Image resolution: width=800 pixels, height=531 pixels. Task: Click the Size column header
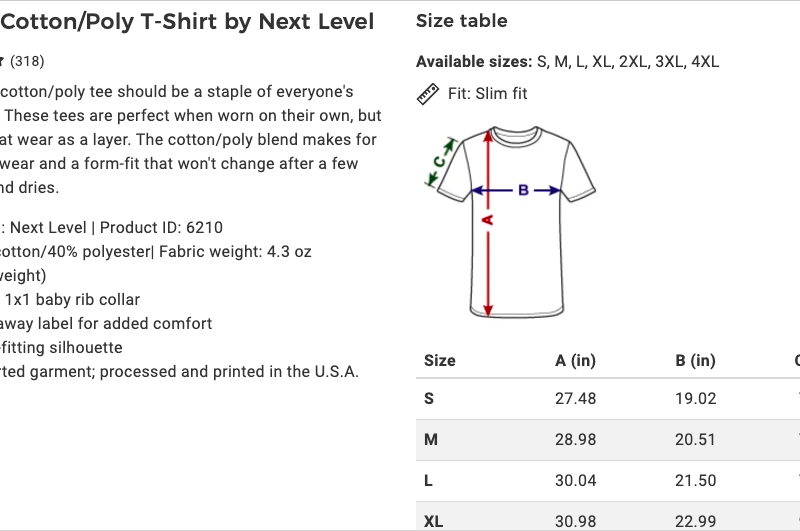(440, 361)
